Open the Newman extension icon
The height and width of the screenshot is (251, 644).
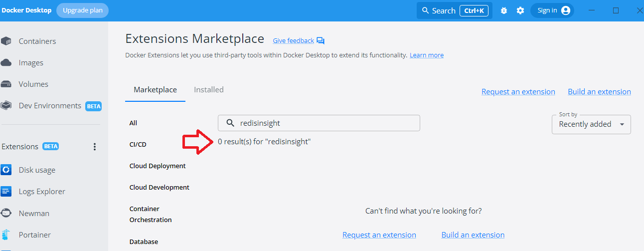click(6, 213)
